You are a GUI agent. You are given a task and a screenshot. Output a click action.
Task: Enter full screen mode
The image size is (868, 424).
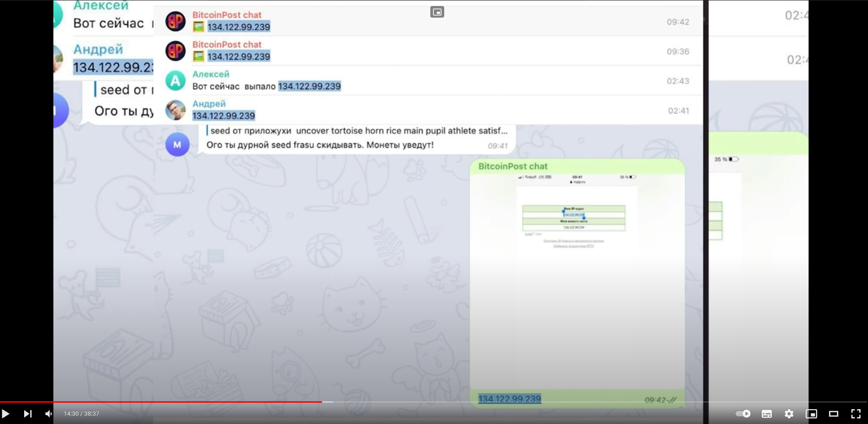[x=856, y=414]
